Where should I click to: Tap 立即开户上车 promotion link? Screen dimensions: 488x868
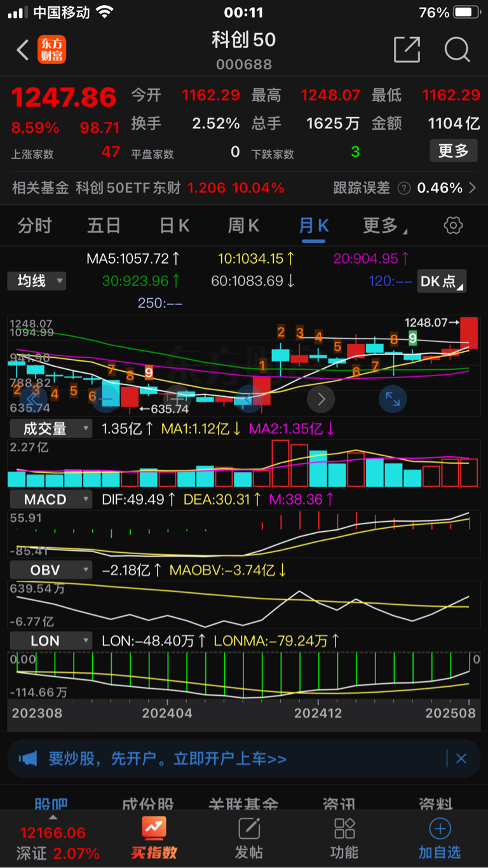pos(230,759)
